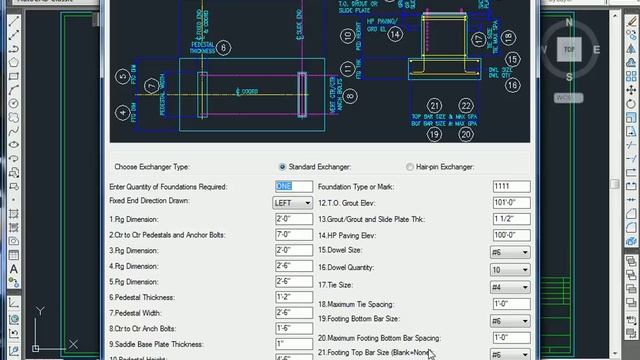The image size is (640, 360).
Task: Choose the Standard Exchanger radio option
Action: tap(282, 167)
